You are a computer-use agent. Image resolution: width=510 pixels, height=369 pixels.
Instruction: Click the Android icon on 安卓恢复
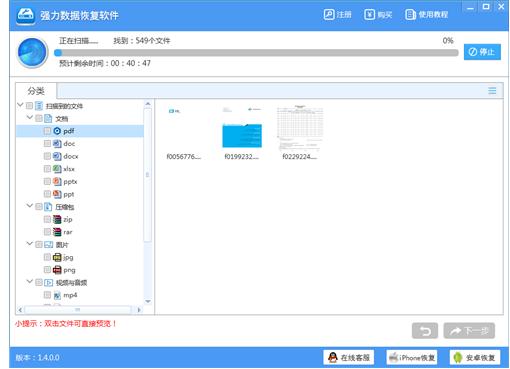pos(458,358)
